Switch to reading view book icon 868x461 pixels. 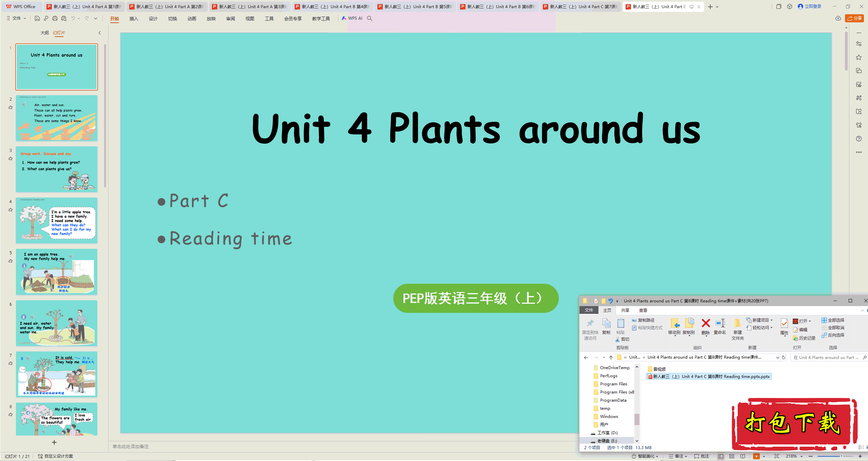(x=743, y=456)
